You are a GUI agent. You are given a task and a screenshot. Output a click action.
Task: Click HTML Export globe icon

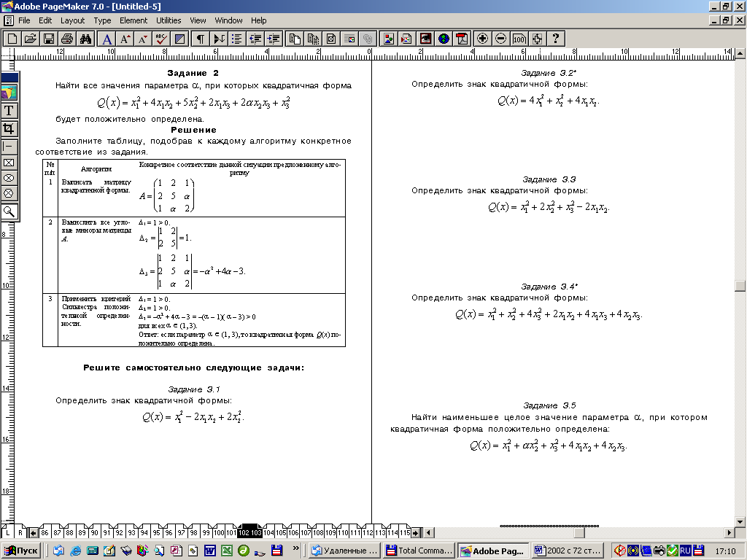pos(444,39)
